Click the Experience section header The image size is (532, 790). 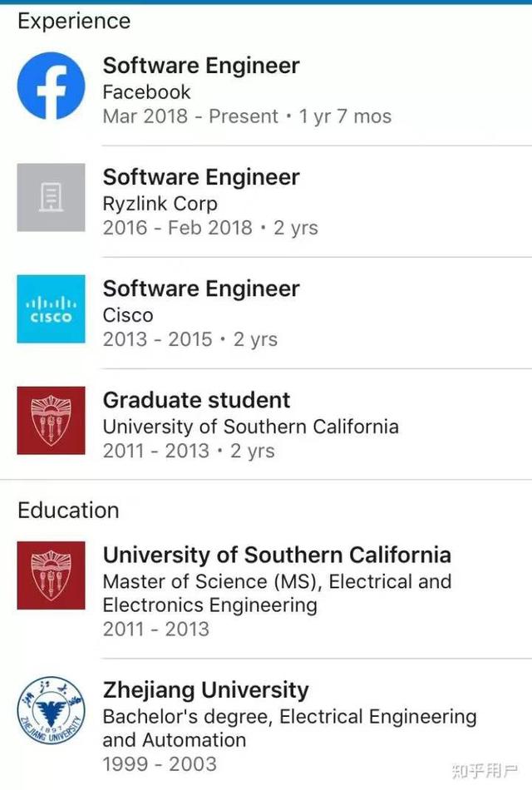coord(75,21)
